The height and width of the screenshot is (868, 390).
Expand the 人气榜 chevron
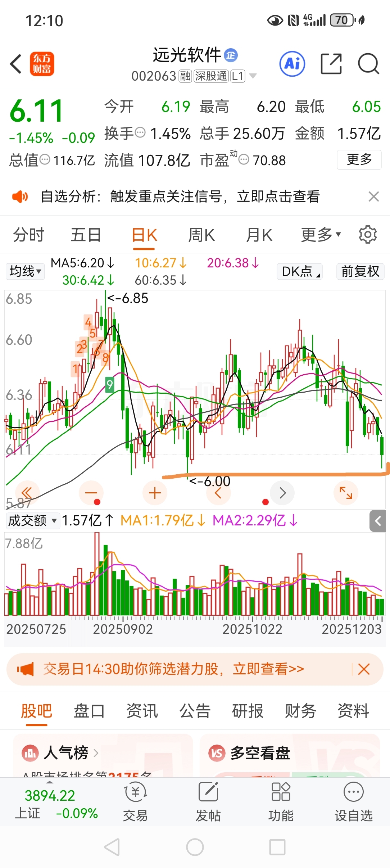coord(96,752)
